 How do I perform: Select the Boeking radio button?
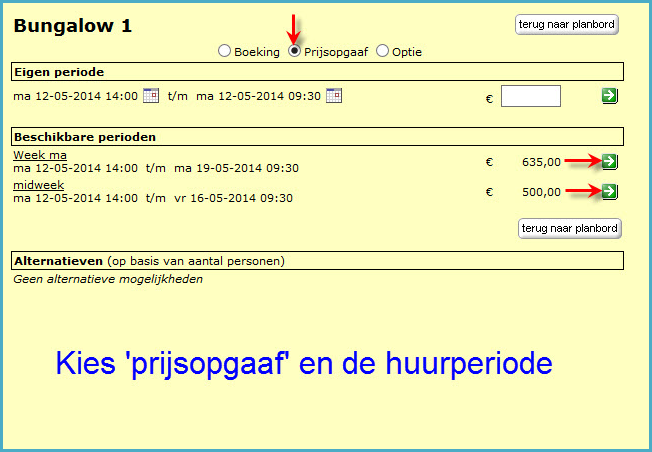click(x=224, y=51)
